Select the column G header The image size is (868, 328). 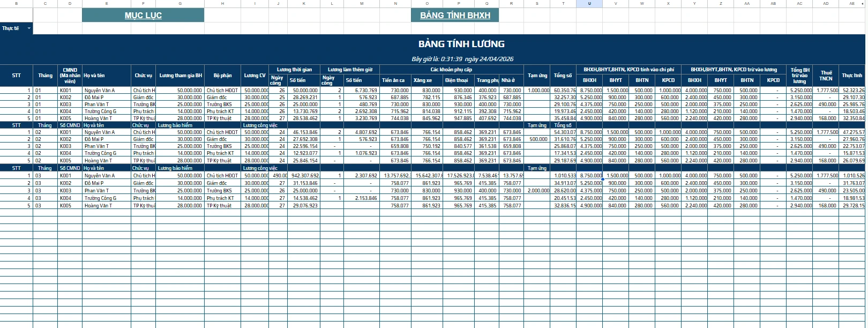tap(180, 4)
